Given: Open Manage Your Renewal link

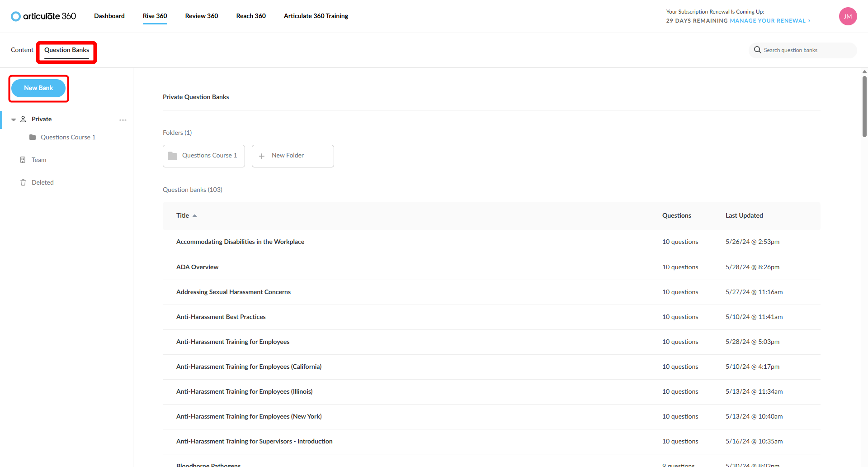Looking at the screenshot, I should pyautogui.click(x=770, y=21).
